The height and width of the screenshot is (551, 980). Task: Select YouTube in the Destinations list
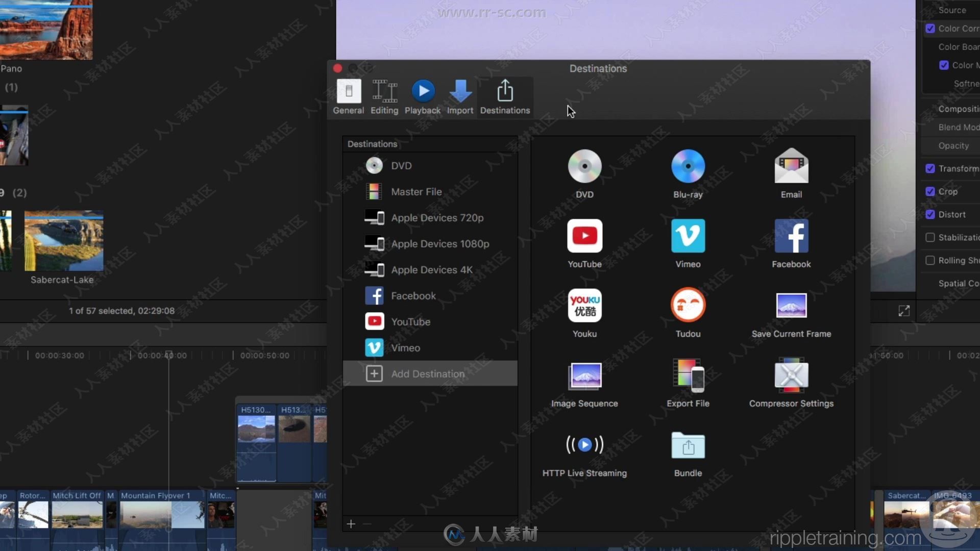click(430, 321)
